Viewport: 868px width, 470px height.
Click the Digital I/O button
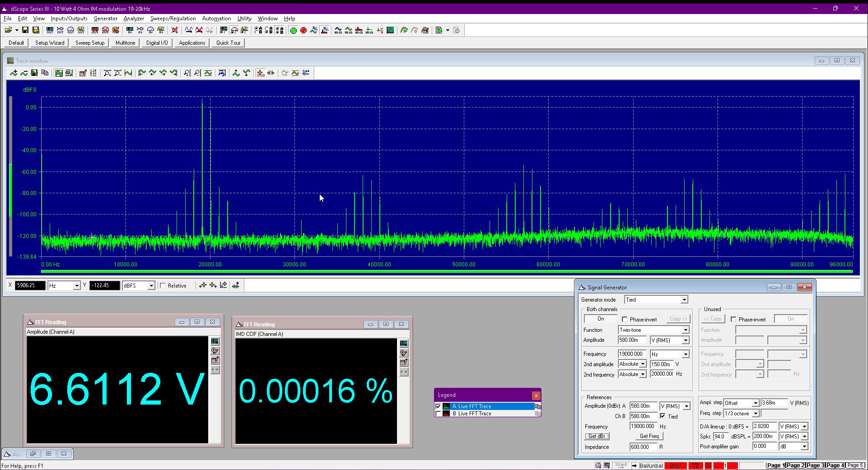coord(157,43)
